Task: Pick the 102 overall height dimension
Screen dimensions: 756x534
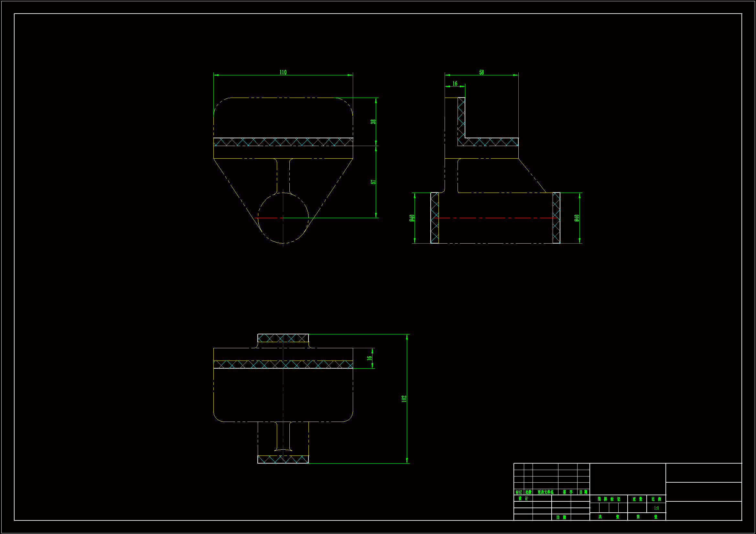Action: [404, 398]
